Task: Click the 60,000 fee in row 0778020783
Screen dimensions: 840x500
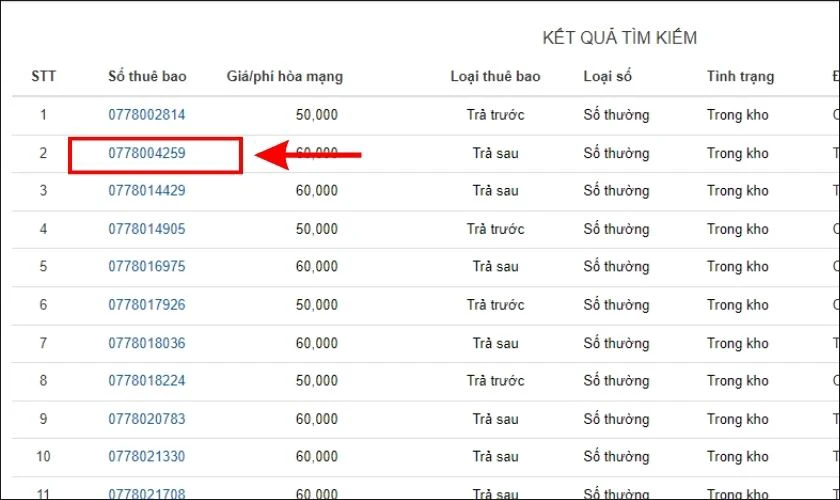Action: (x=317, y=419)
